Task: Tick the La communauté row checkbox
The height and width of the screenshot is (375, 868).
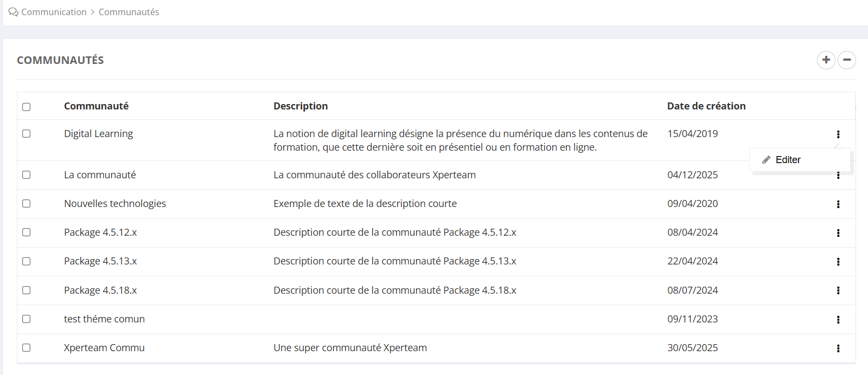Action: pyautogui.click(x=27, y=175)
